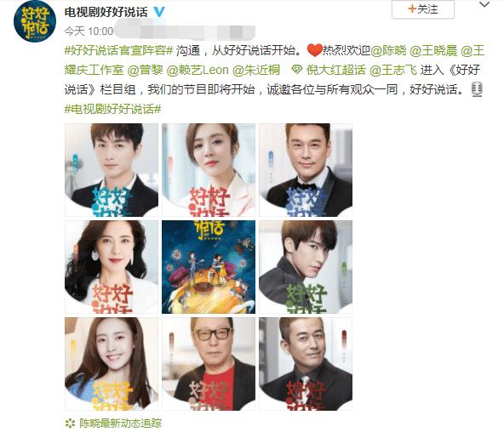The width and height of the screenshot is (504, 432).
Task: Open the 好好说话 round profile avatar
Action: pyautogui.click(x=35, y=21)
